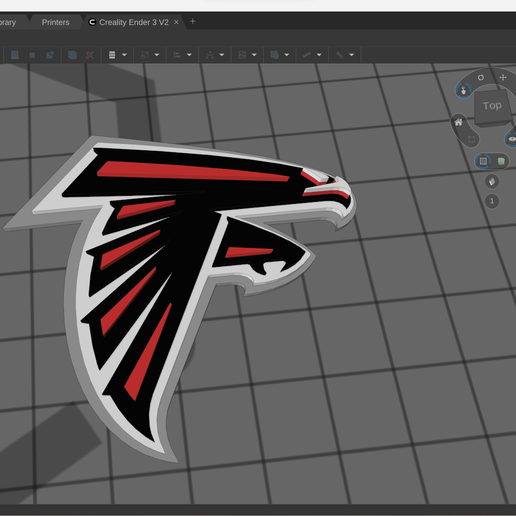This screenshot has width=516, height=516.
Task: Click the round button labeled 1
Action: pyautogui.click(x=492, y=201)
